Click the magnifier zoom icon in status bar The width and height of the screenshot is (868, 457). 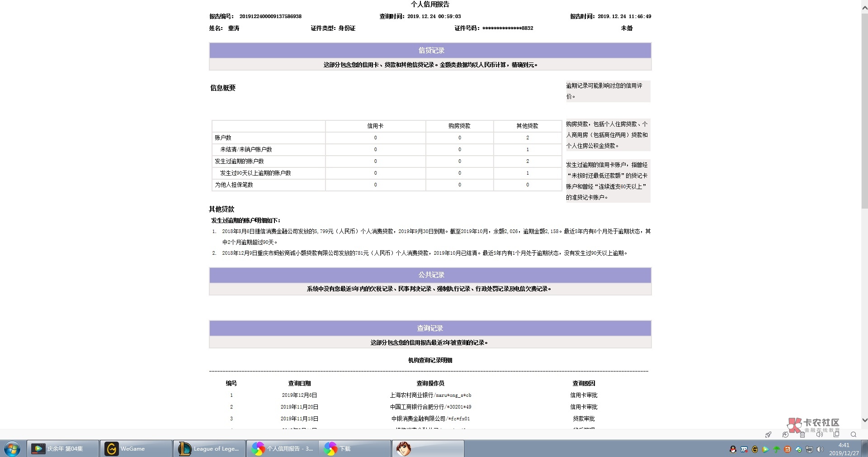click(x=854, y=434)
